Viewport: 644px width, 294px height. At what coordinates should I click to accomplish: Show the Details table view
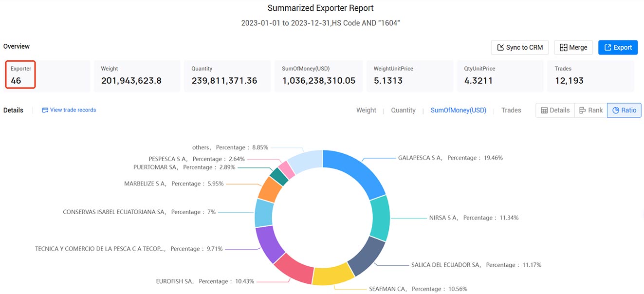(555, 110)
